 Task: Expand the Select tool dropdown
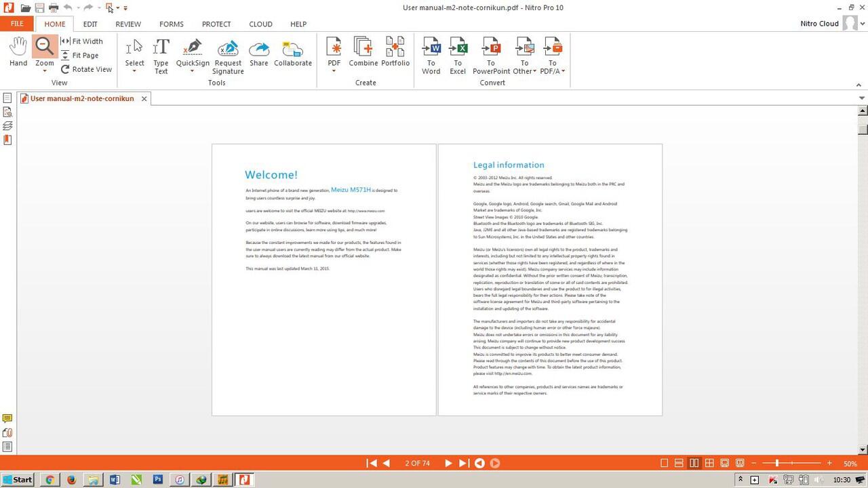134,71
